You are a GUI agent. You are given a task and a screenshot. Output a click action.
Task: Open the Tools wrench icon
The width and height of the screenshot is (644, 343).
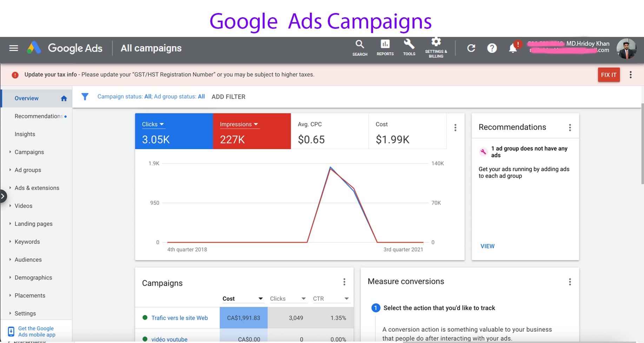pos(409,48)
